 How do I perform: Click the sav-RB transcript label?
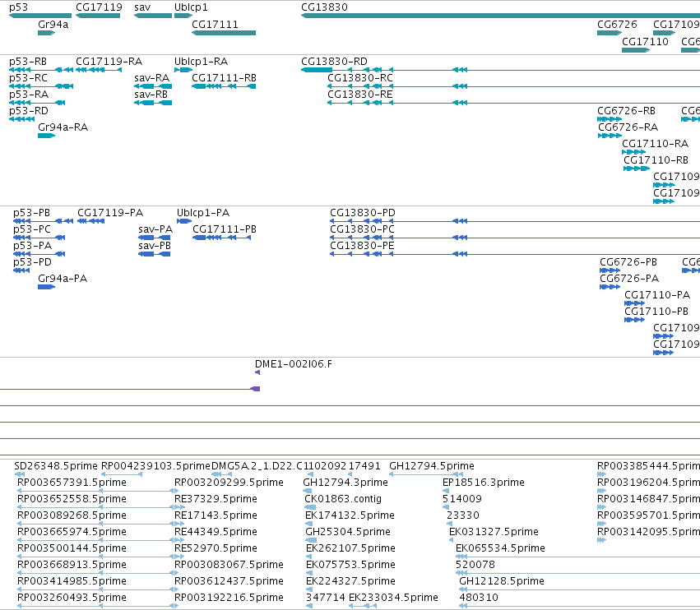pos(151,95)
